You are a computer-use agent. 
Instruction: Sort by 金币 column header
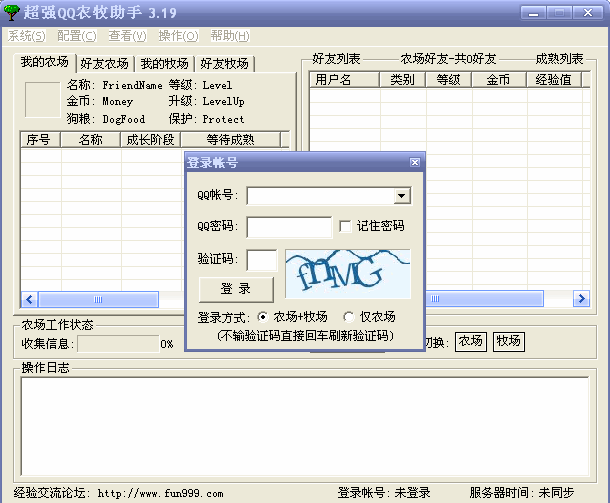point(499,80)
